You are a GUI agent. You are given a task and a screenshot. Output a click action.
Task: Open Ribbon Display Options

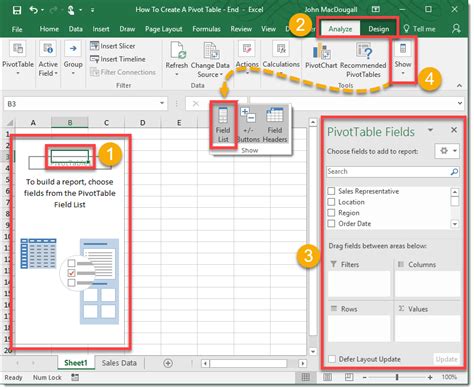(x=376, y=9)
